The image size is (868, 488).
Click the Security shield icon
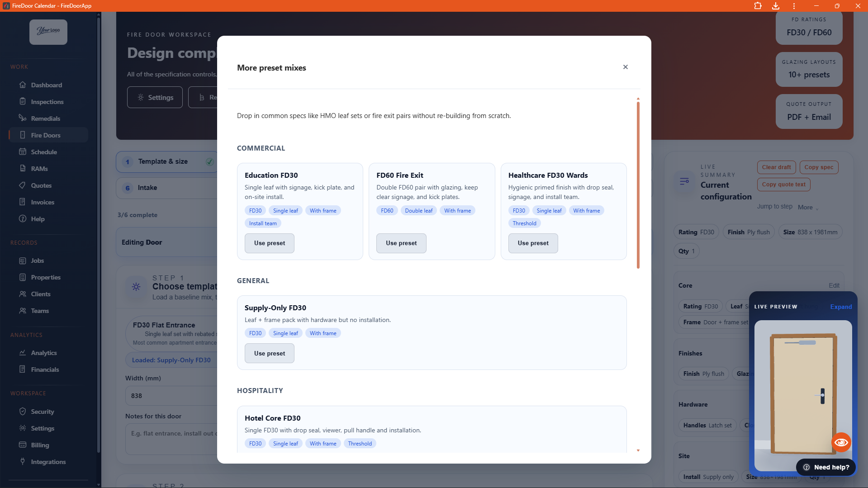[x=23, y=412]
